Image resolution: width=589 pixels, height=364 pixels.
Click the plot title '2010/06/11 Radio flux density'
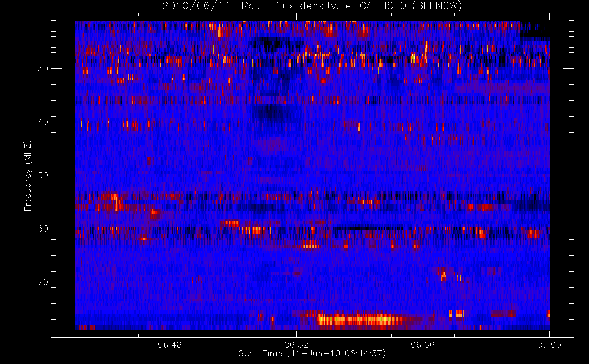click(312, 6)
